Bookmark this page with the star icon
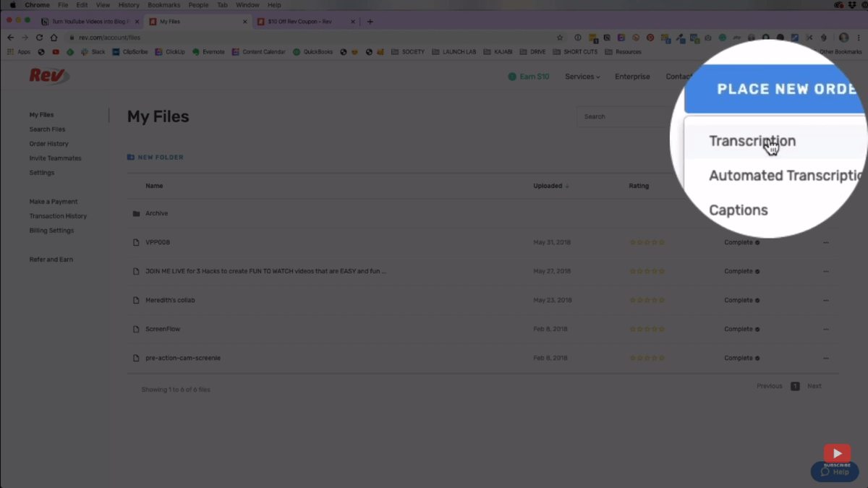 tap(560, 38)
